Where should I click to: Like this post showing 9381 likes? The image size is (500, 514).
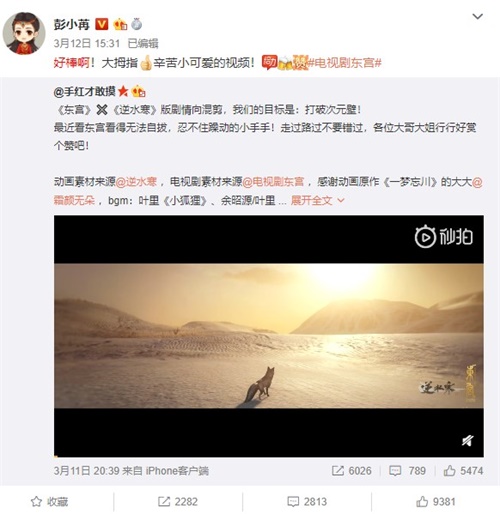tap(436, 501)
